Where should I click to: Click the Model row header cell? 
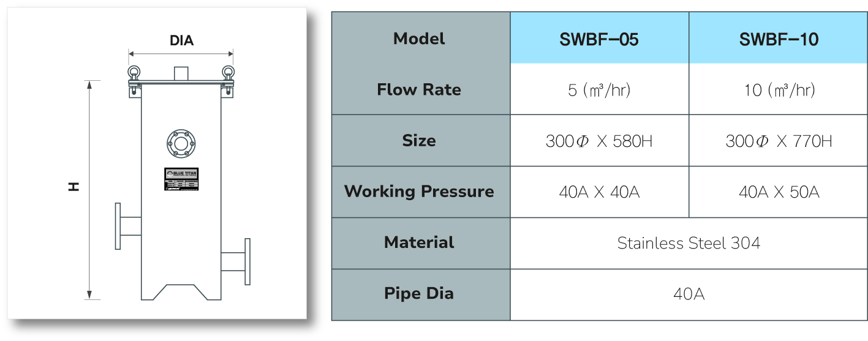421,37
